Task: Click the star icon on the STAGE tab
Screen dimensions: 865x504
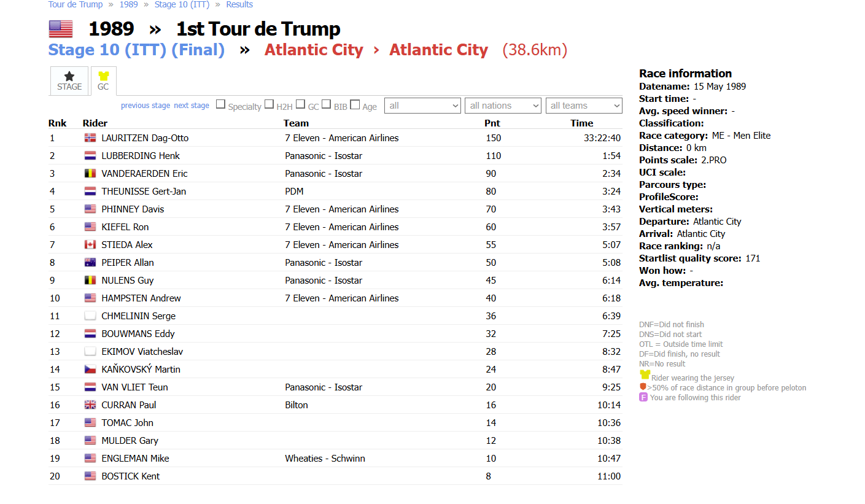Action: [69, 76]
